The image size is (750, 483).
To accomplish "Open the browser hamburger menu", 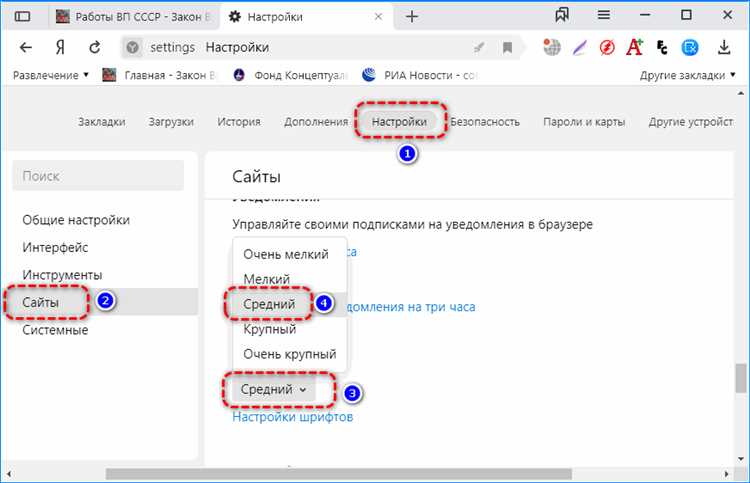I will [604, 15].
